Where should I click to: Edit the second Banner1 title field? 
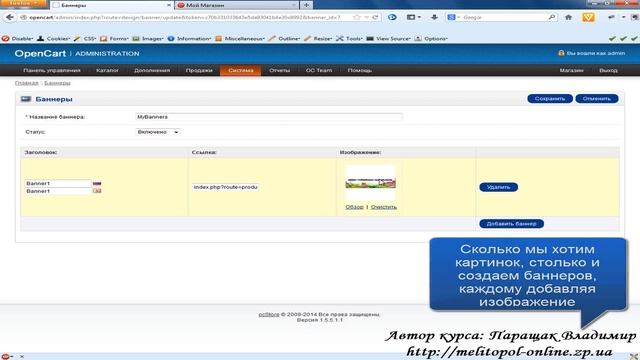[x=58, y=191]
